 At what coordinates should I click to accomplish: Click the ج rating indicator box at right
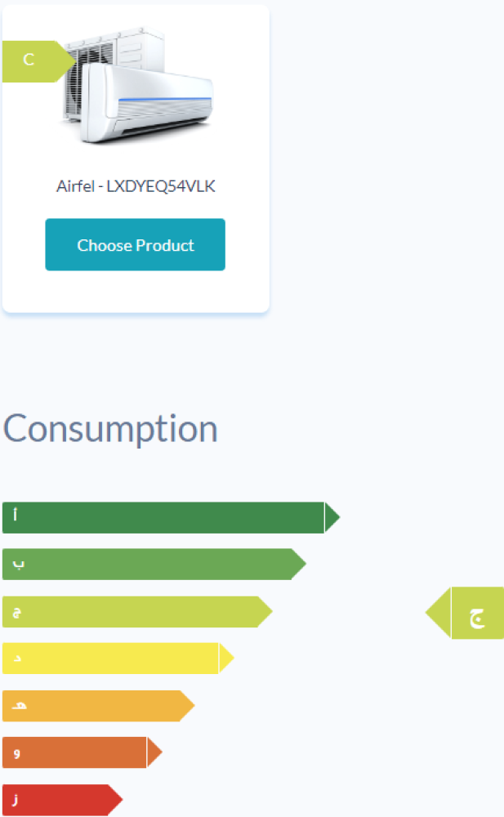point(477,613)
